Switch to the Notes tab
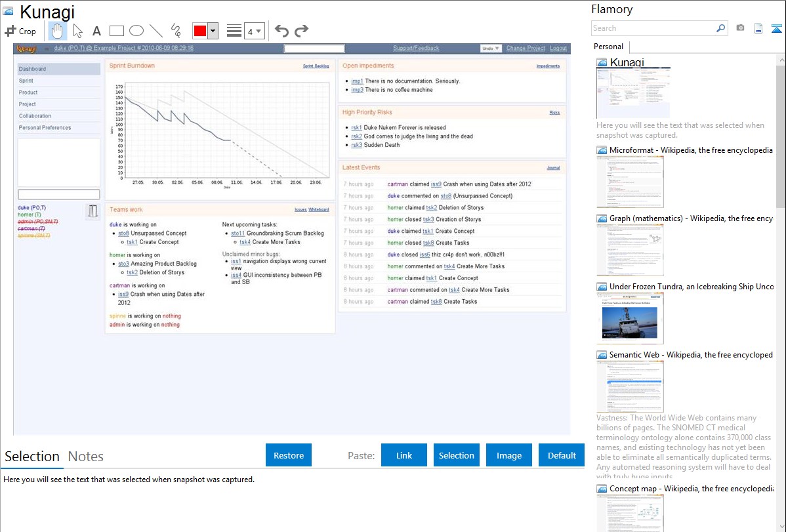The width and height of the screenshot is (786, 532). point(86,457)
